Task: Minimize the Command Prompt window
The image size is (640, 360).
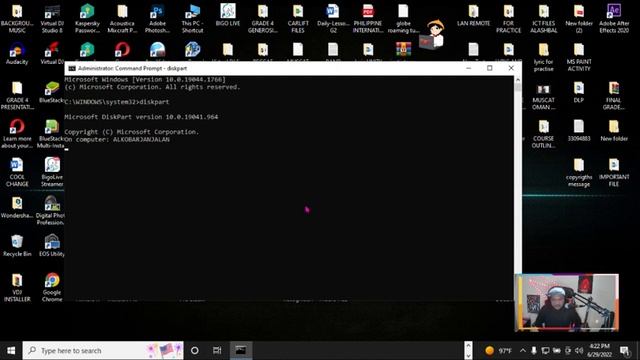Action: pyautogui.click(x=469, y=68)
